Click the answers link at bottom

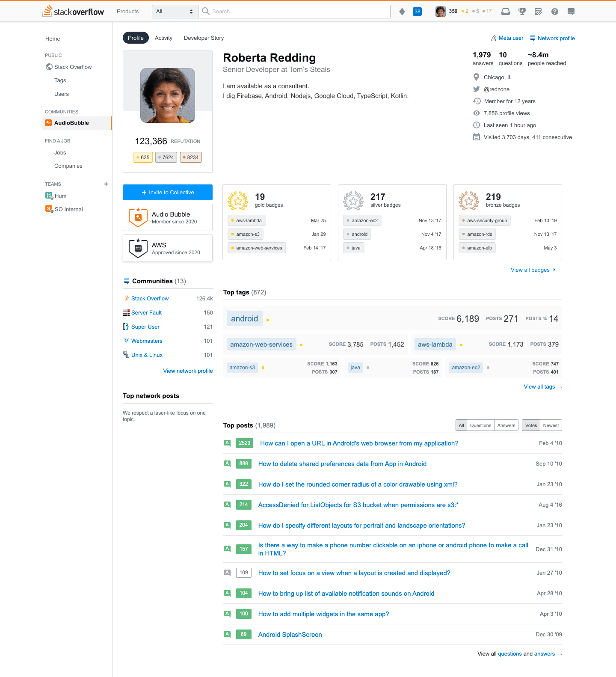tap(545, 654)
